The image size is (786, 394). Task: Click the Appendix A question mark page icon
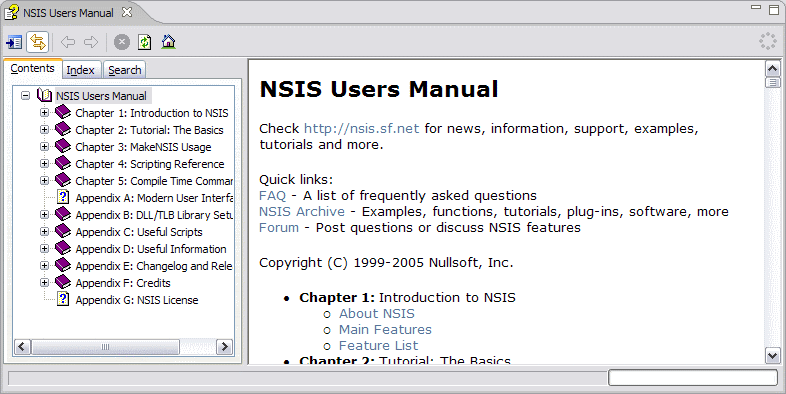click(x=63, y=197)
